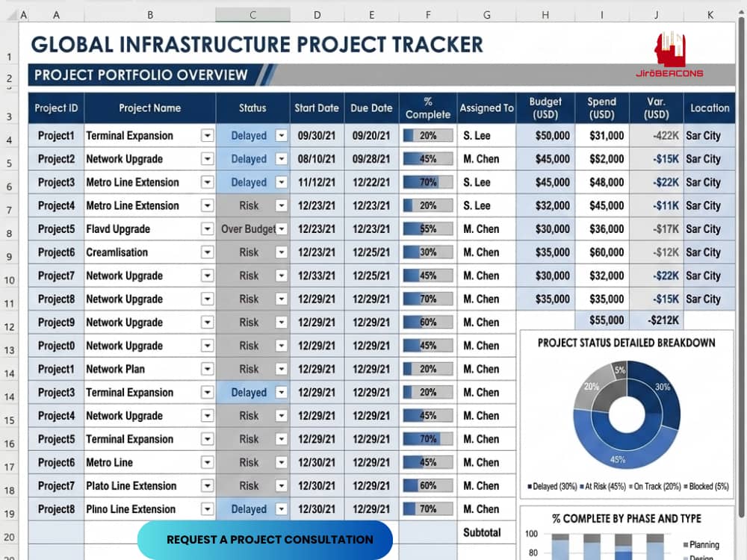Click the % Complete column header
Image resolution: width=747 pixels, height=560 pixels.
428,108
